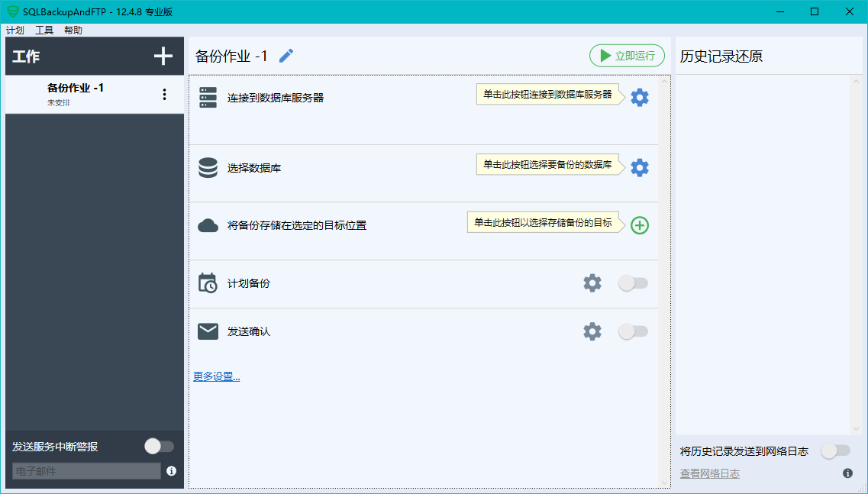Click the server icon beside 连接到数据库服务器
Image resolution: width=868 pixels, height=494 pixels.
pyautogui.click(x=208, y=98)
